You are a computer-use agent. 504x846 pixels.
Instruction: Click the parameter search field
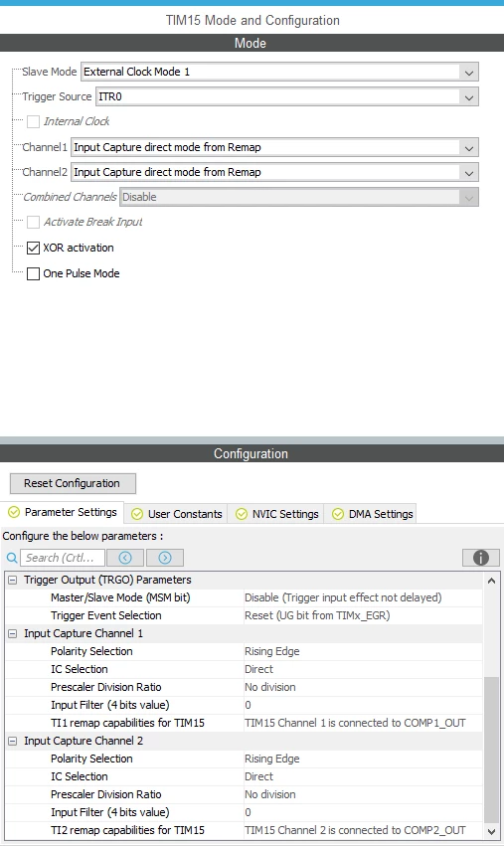coord(63,558)
